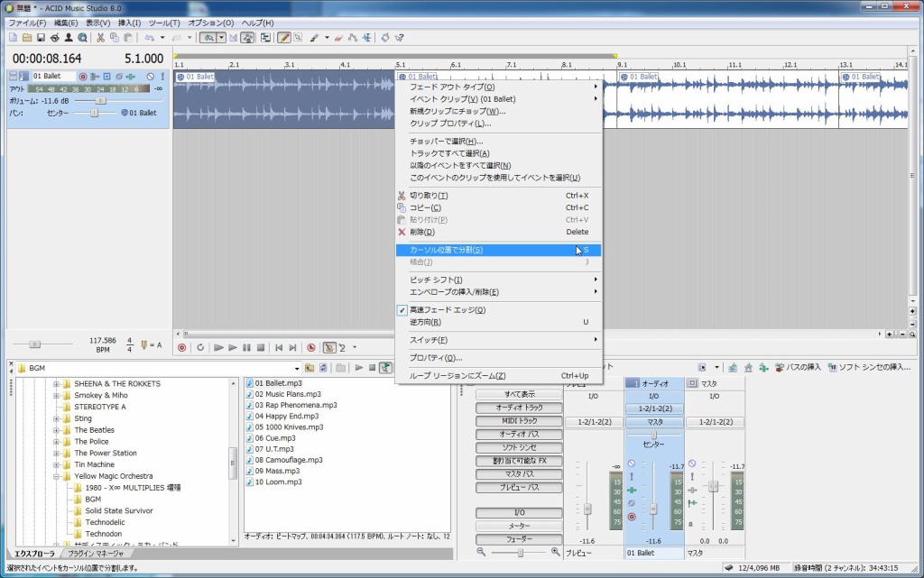Click the すべて表示 button in the mixer
The image size is (924, 578).
pos(519,394)
